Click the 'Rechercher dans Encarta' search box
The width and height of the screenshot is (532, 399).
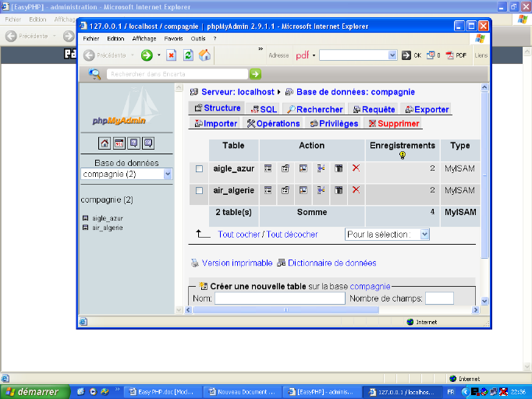tap(177, 74)
